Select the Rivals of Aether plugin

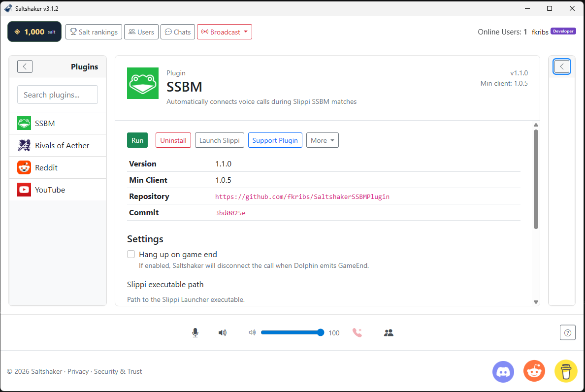[58, 145]
